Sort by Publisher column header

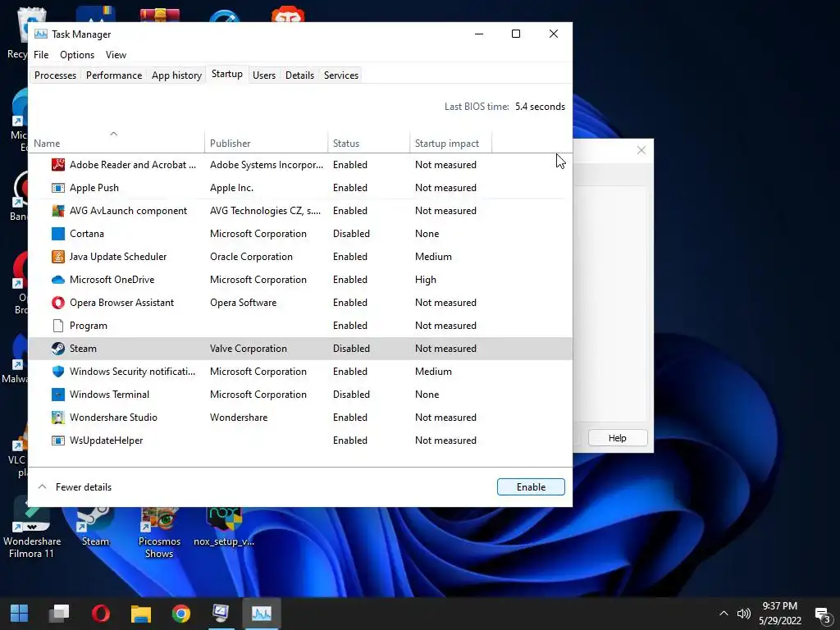(x=266, y=143)
